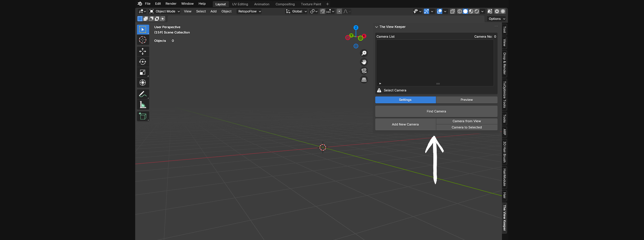Image resolution: width=644 pixels, height=240 pixels.
Task: Click the green Y axis gizmo circle
Action: (x=351, y=35)
